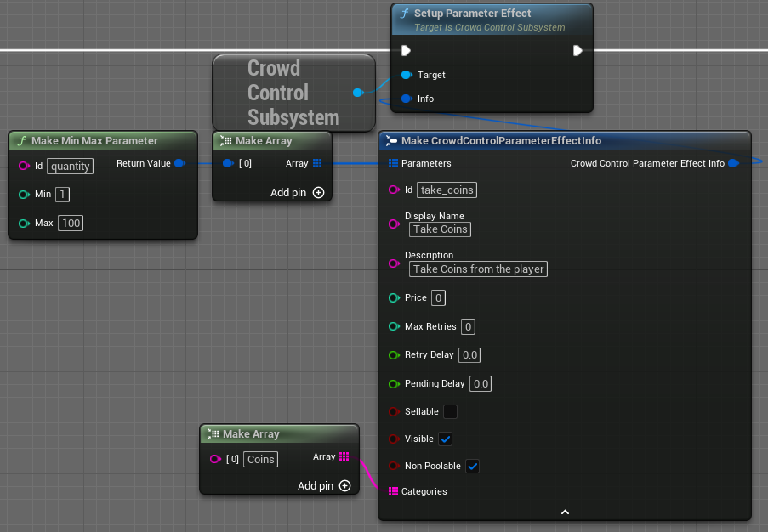This screenshot has width=768, height=532.
Task: Click the Setup Parameter Effect input execution pin
Action: [x=407, y=51]
